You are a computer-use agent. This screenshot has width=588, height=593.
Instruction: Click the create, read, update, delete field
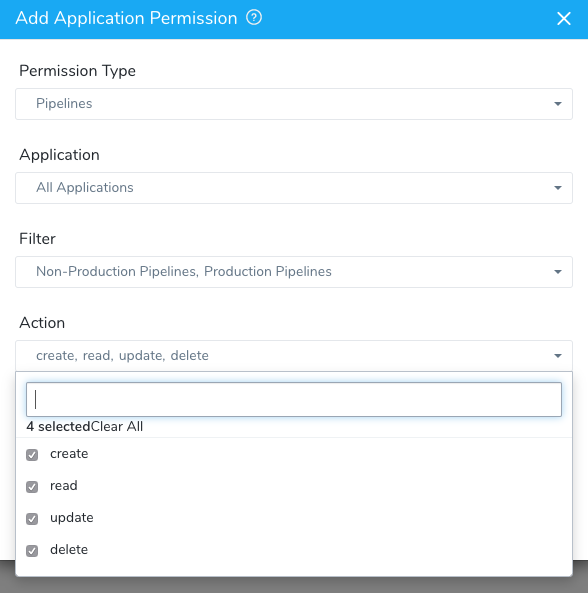pos(294,356)
